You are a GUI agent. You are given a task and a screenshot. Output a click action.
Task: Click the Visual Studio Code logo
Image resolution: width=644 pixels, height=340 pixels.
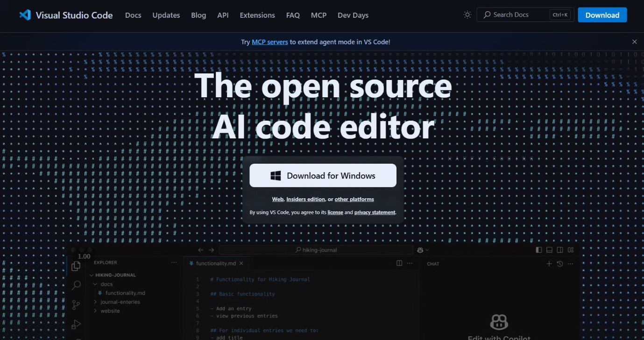(x=66, y=15)
